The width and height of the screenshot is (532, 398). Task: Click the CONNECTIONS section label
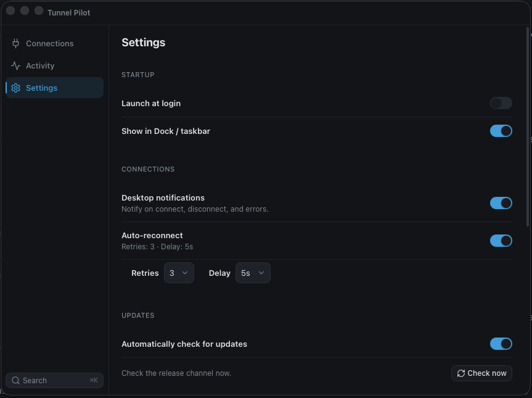pyautogui.click(x=148, y=169)
